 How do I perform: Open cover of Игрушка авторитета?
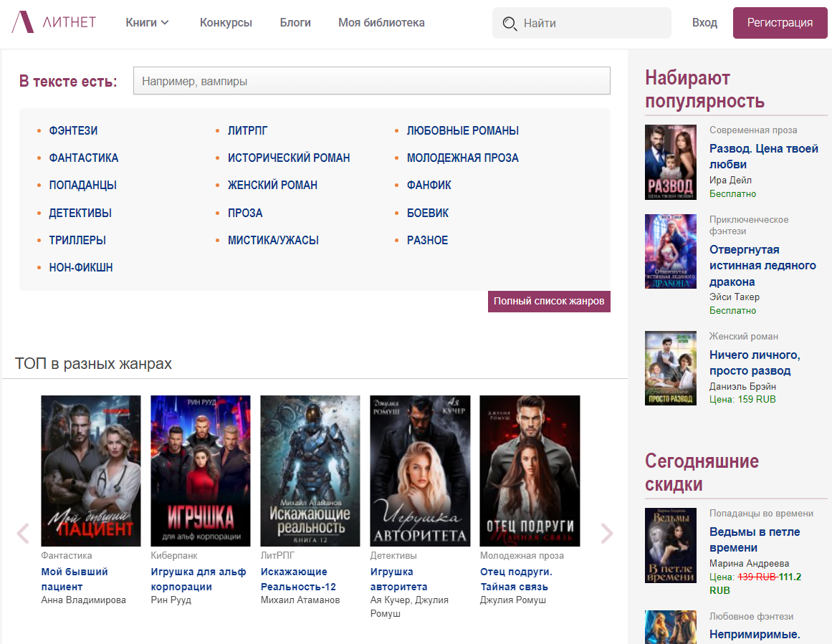[x=420, y=471]
